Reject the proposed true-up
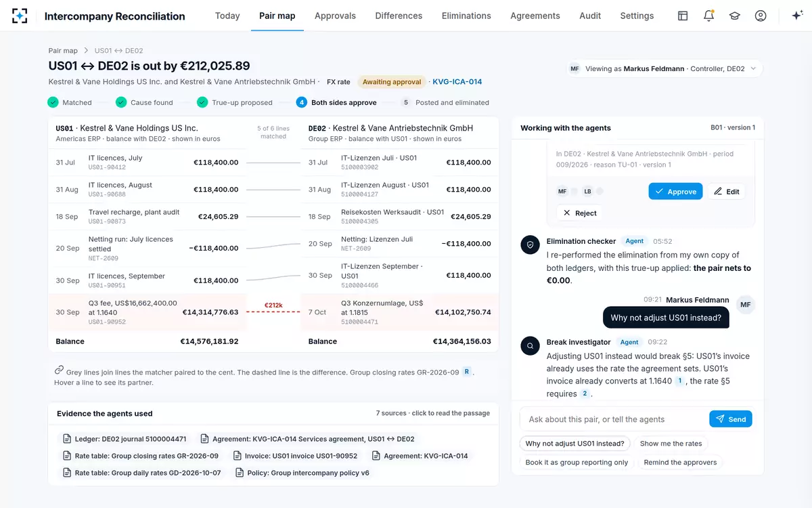Viewport: 812px width, 508px height. (579, 213)
